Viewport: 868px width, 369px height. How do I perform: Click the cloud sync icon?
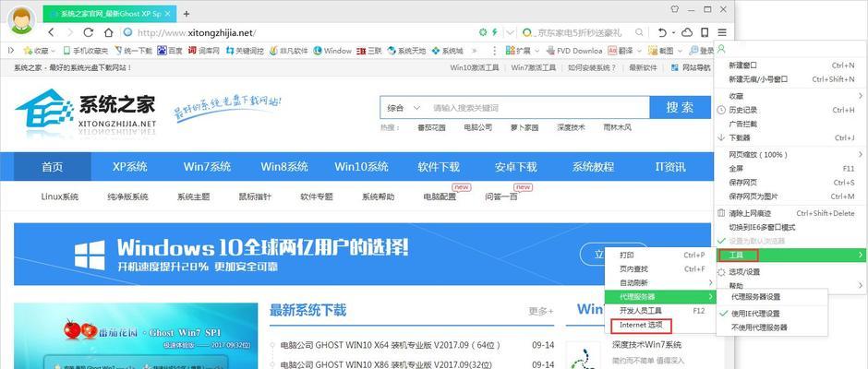pyautogui.click(x=687, y=32)
